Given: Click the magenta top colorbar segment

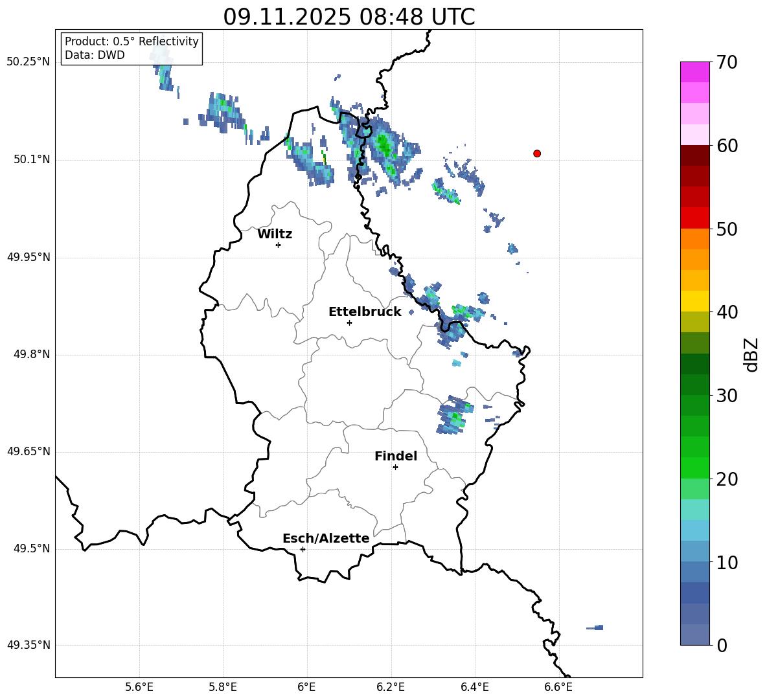Looking at the screenshot, I should coord(695,72).
